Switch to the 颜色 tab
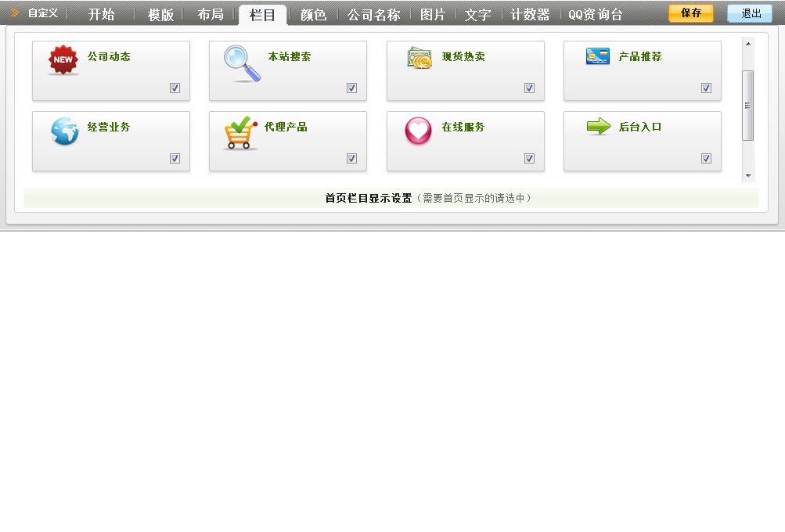The image size is (785, 532). click(313, 14)
